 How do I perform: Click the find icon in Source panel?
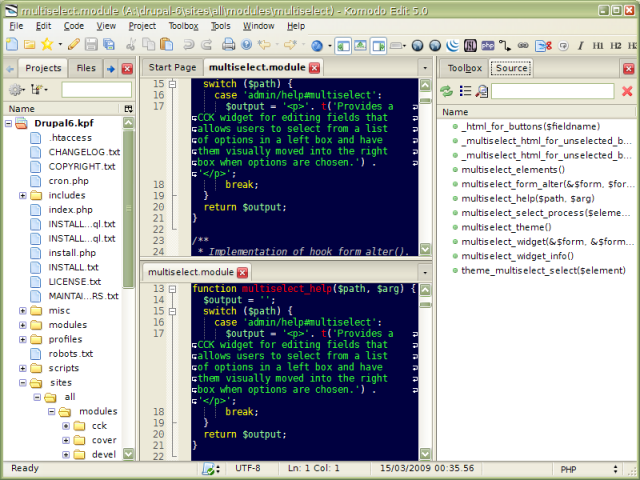[x=482, y=91]
